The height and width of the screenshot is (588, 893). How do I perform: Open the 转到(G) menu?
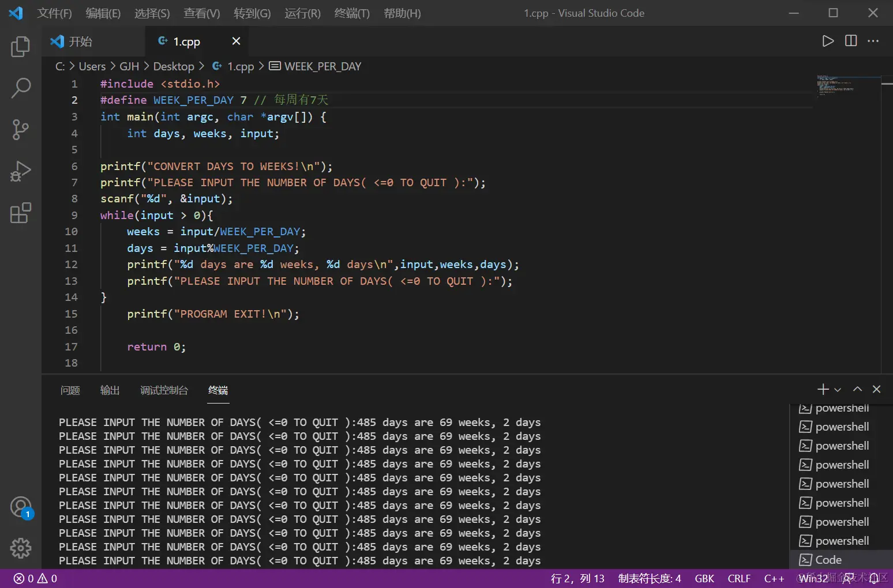[252, 13]
